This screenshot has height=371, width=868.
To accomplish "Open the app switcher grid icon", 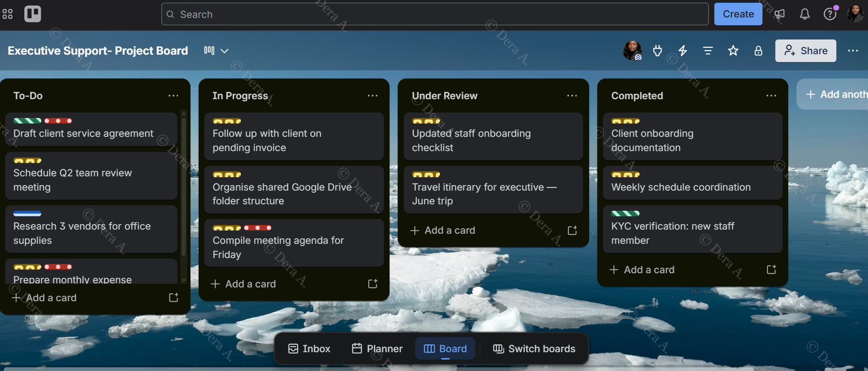I will coord(7,14).
